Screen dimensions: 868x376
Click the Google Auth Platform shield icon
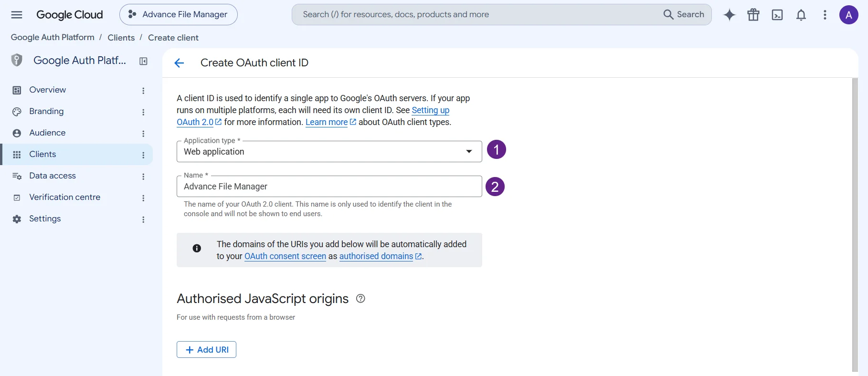[17, 60]
